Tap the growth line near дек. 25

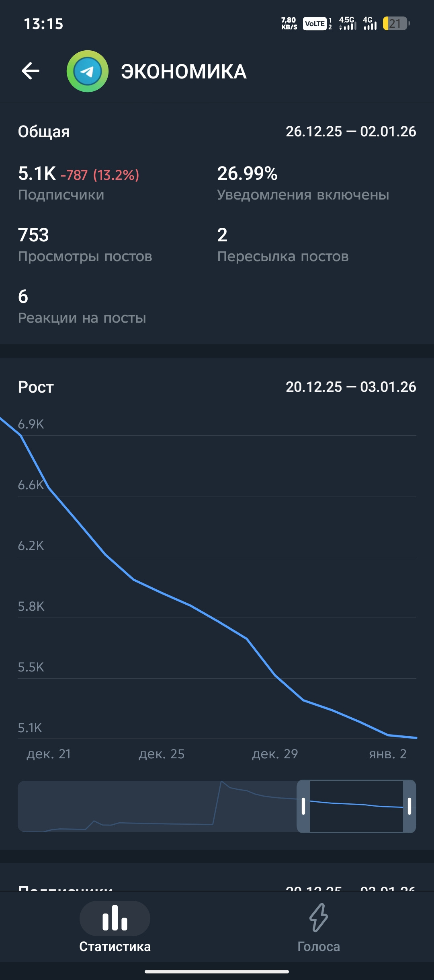(x=162, y=592)
